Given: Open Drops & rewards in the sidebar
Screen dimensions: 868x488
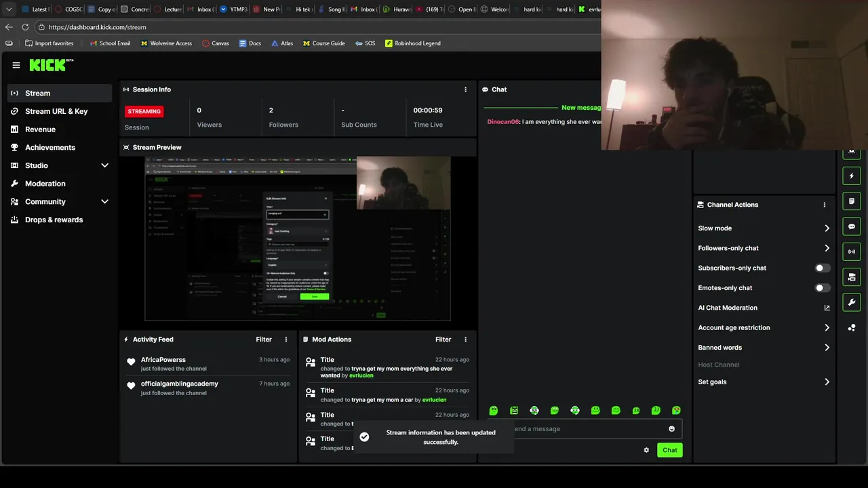Looking at the screenshot, I should point(60,220).
